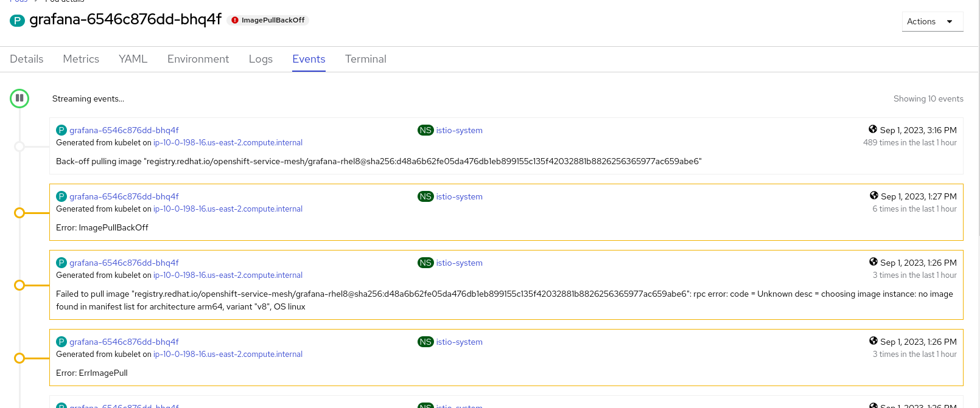Click the pod icon beside the page title

click(17, 21)
